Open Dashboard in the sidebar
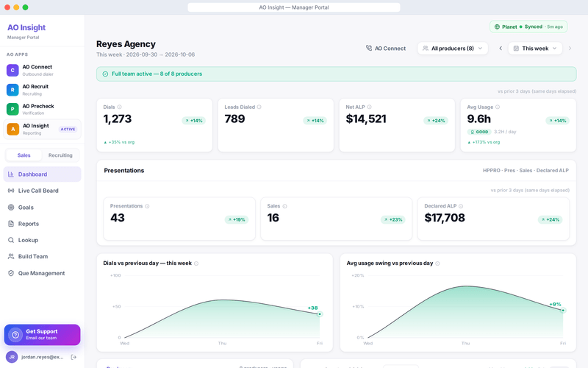Image resolution: width=588 pixels, height=368 pixels. tap(43, 174)
